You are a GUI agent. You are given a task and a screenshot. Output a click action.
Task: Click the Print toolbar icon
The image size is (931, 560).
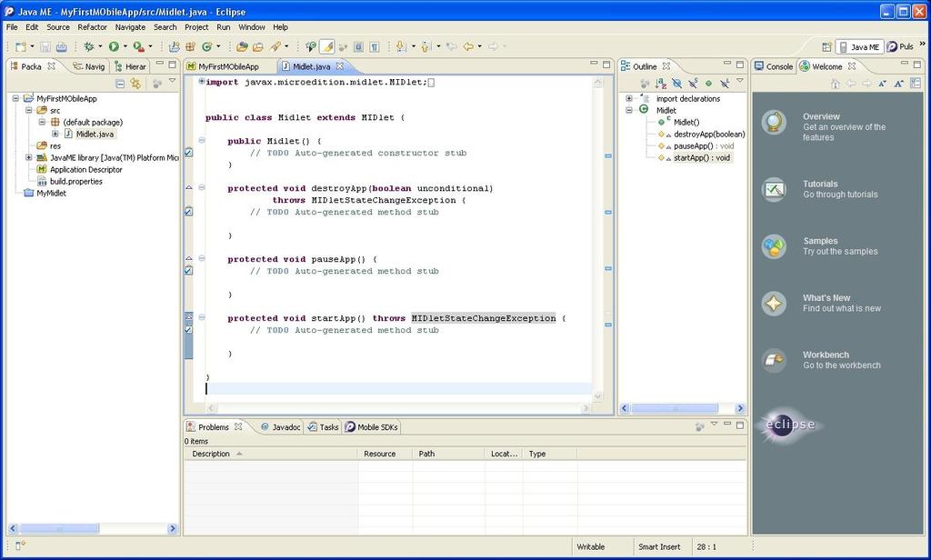(x=61, y=46)
